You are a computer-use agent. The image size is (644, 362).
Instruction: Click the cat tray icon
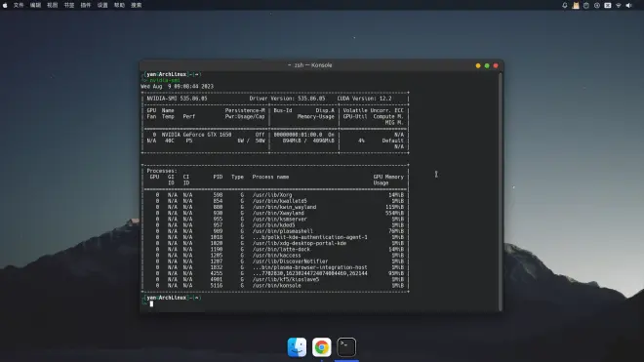[x=576, y=5]
